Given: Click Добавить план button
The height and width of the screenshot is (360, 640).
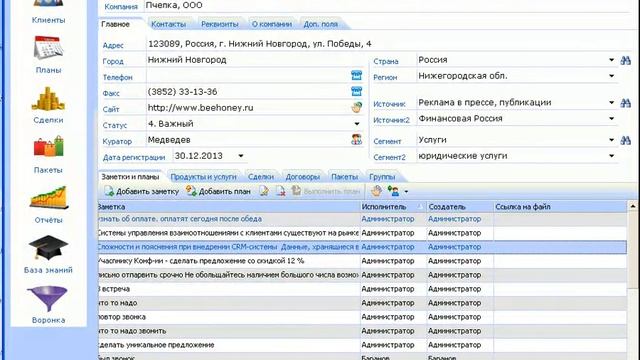Looking at the screenshot, I should click(218, 191).
